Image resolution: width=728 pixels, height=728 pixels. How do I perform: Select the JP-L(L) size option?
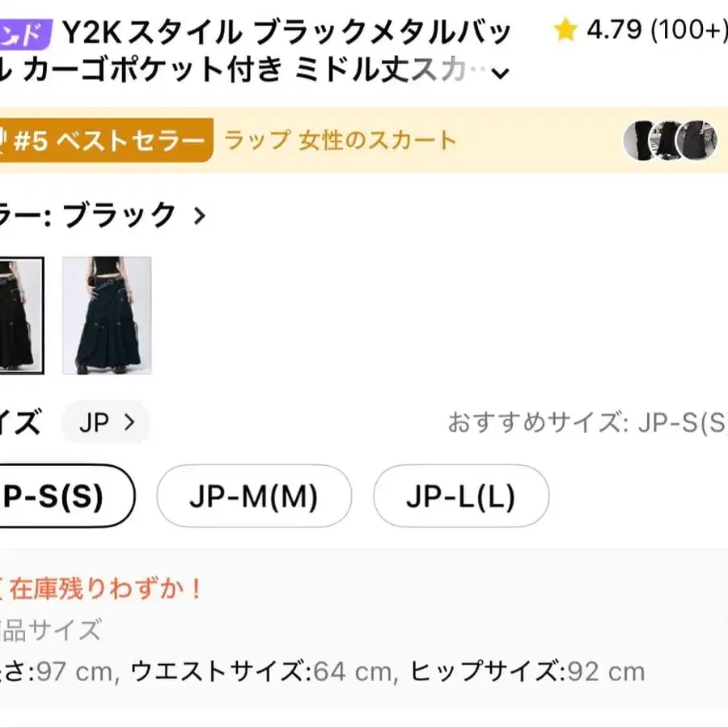pyautogui.click(x=461, y=496)
